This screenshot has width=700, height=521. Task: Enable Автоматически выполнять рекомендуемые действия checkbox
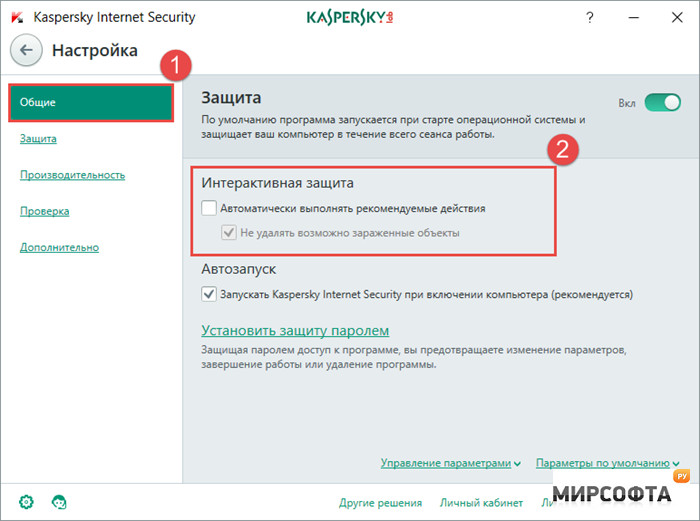[208, 208]
